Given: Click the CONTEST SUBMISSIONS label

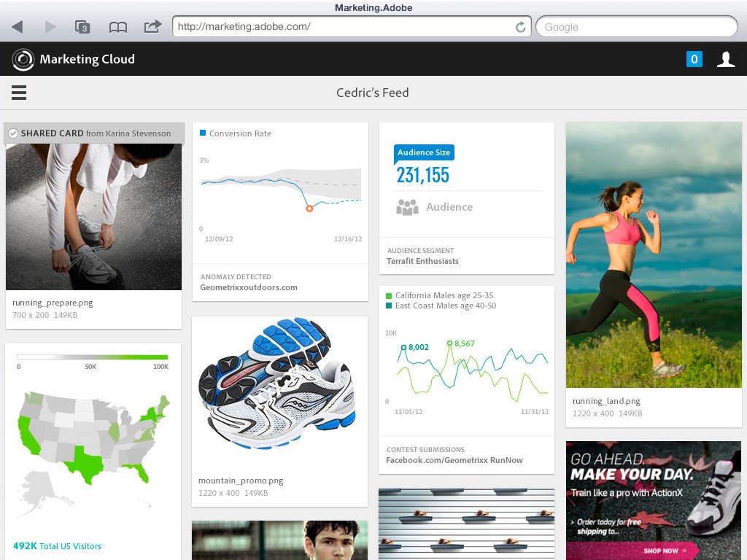Looking at the screenshot, I should pyautogui.click(x=425, y=449).
